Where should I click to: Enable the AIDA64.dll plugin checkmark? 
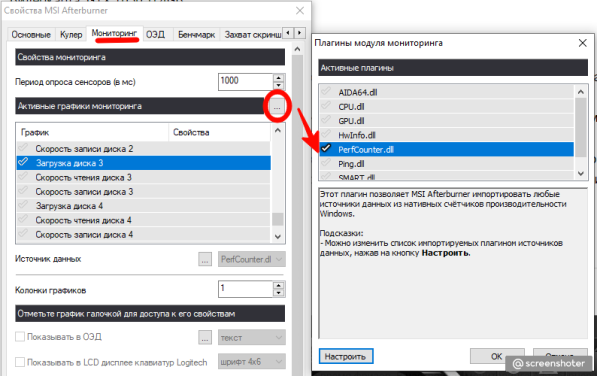click(x=326, y=91)
